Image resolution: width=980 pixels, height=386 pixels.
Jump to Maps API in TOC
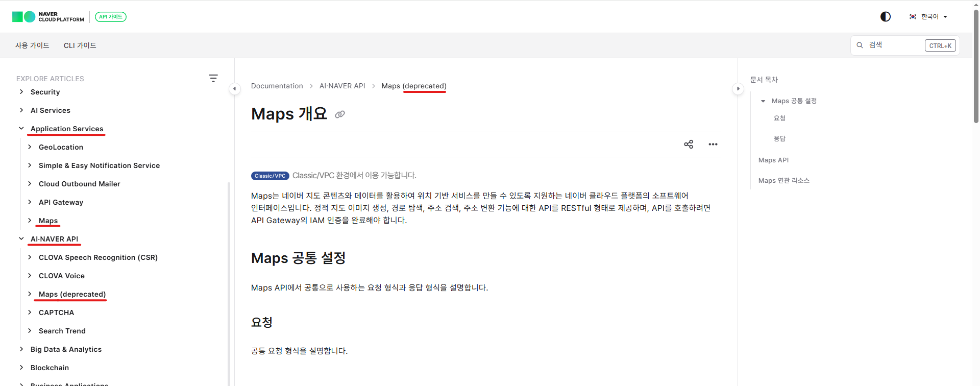pyautogui.click(x=773, y=160)
